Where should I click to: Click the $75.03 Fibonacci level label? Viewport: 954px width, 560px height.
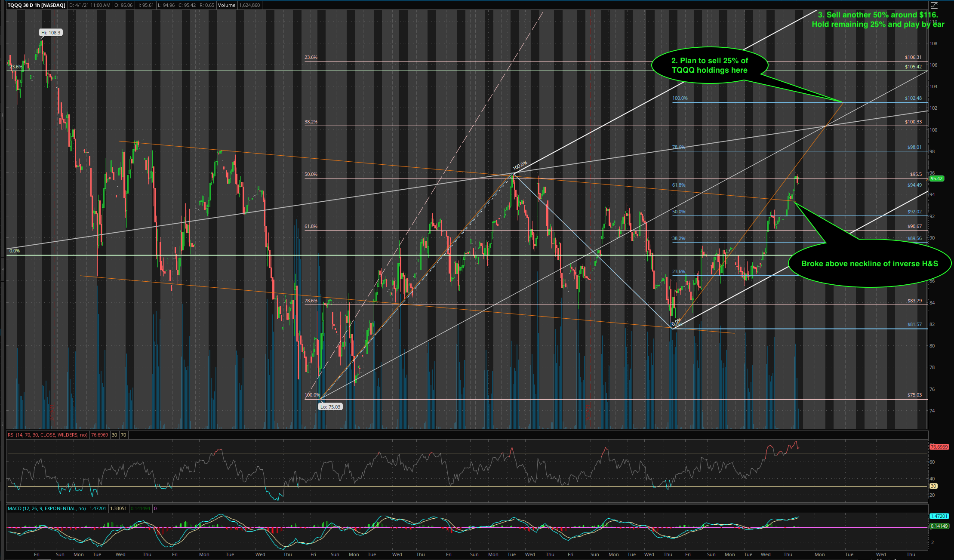[914, 395]
